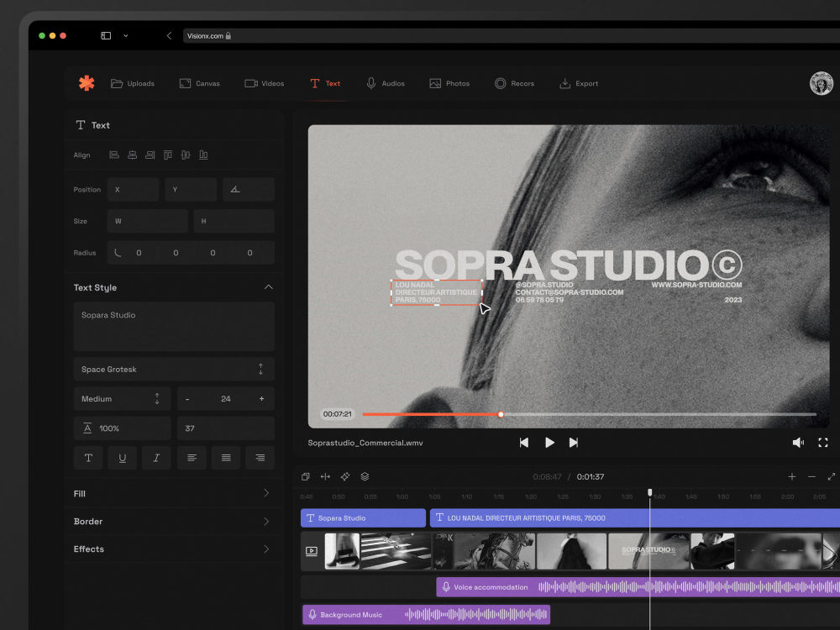Collapse the Text Style section
The width and height of the screenshot is (840, 630).
click(269, 287)
